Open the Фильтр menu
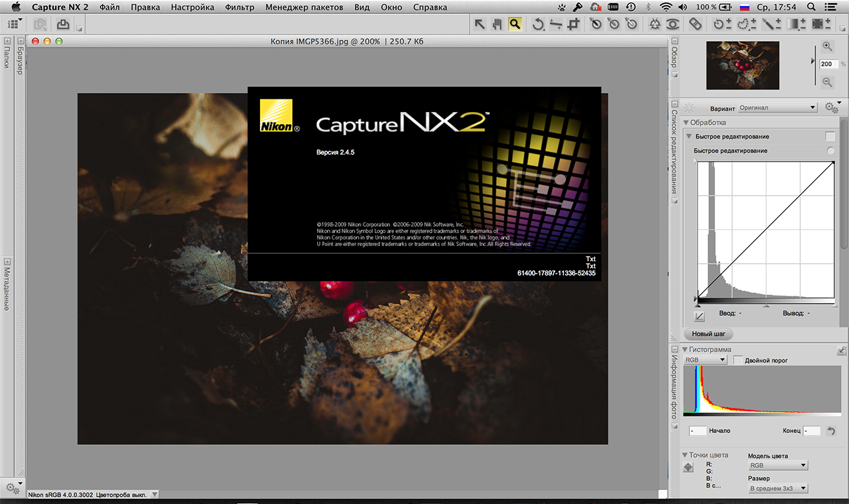 click(x=239, y=7)
